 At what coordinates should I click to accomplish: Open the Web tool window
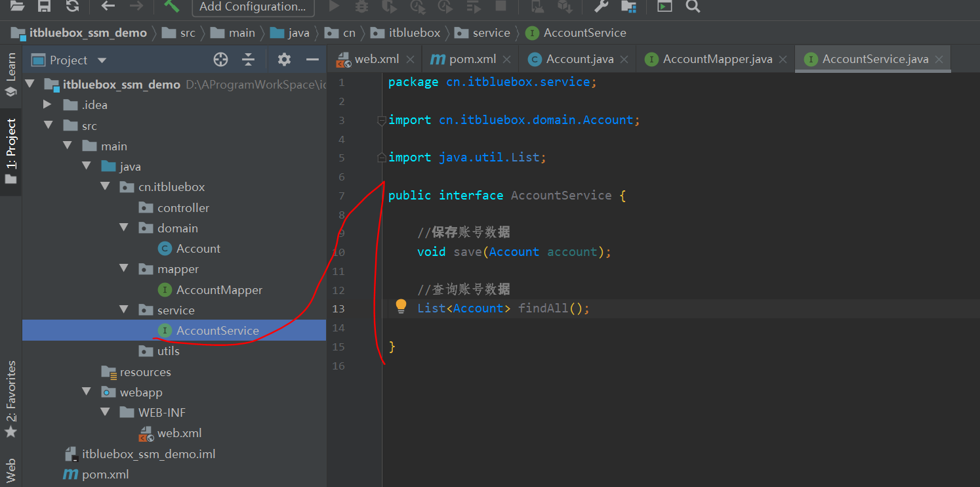(11, 471)
